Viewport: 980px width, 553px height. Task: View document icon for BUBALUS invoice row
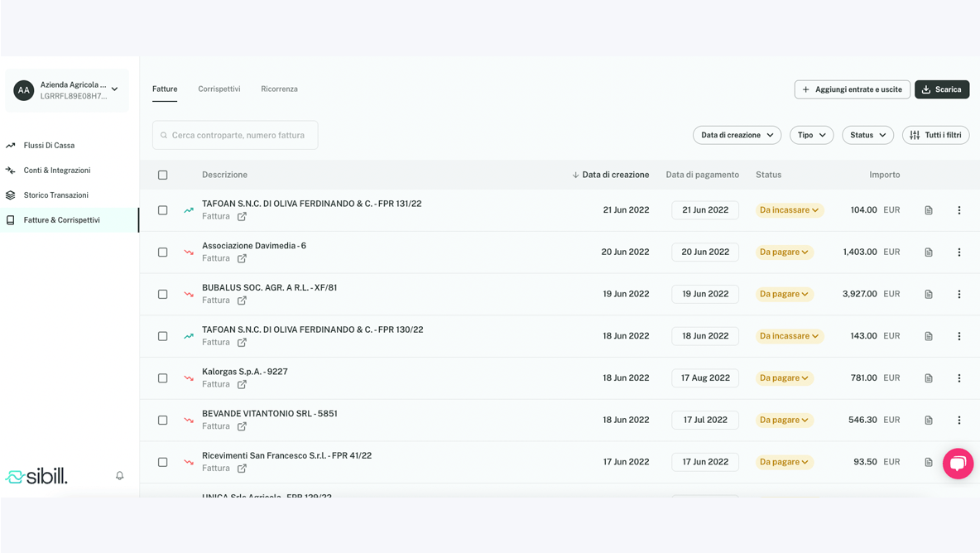pos(929,294)
